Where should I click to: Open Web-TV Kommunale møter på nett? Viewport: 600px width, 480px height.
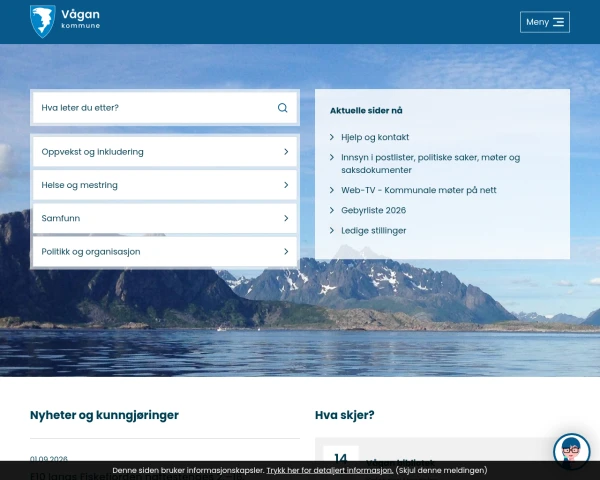click(419, 190)
